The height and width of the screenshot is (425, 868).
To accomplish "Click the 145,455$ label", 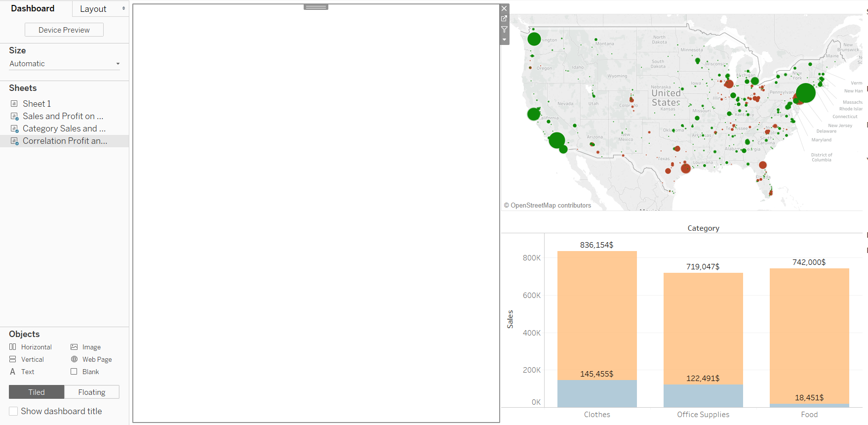I will [596, 374].
